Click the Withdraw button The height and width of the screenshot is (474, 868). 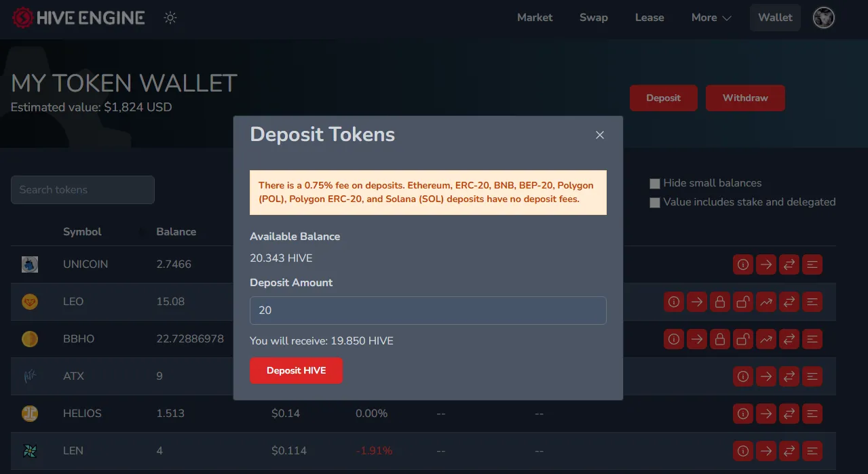click(745, 98)
